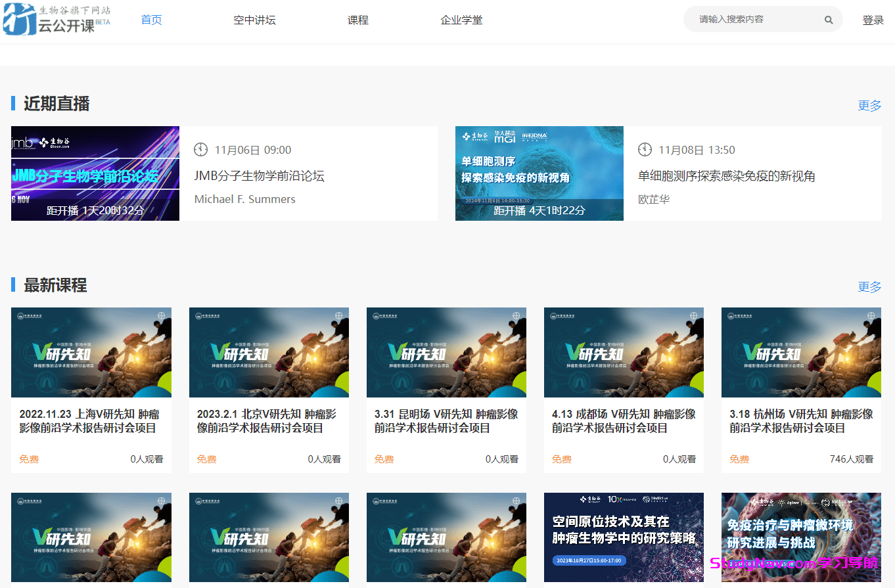Click the clock icon next to 11月08日 13:50
The width and height of the screenshot is (895, 588).
[645, 149]
